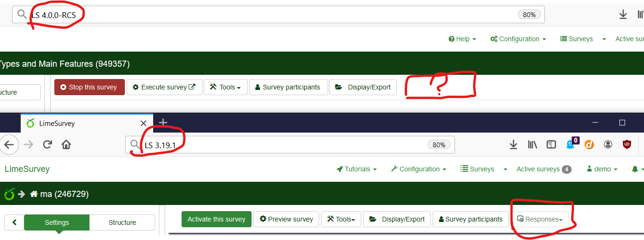Screen dimensions: 644x240
Task: Open Surveys list in the top window
Action: pyautogui.click(x=576, y=39)
